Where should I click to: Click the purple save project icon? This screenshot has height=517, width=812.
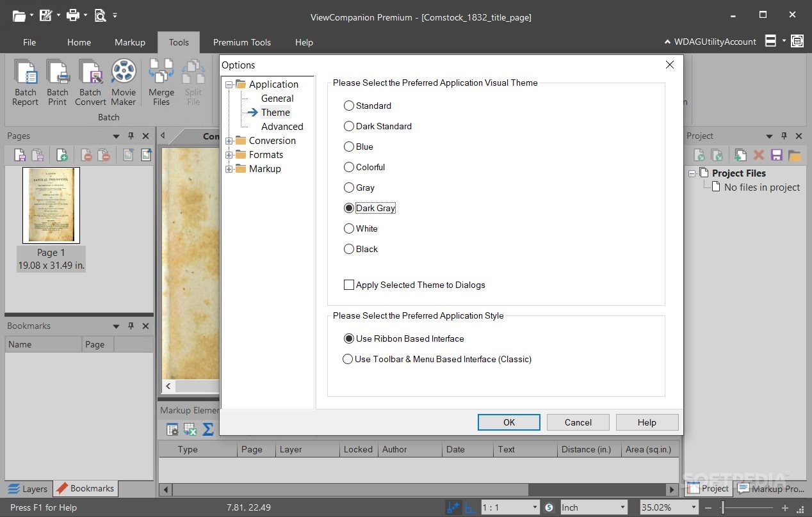[777, 155]
